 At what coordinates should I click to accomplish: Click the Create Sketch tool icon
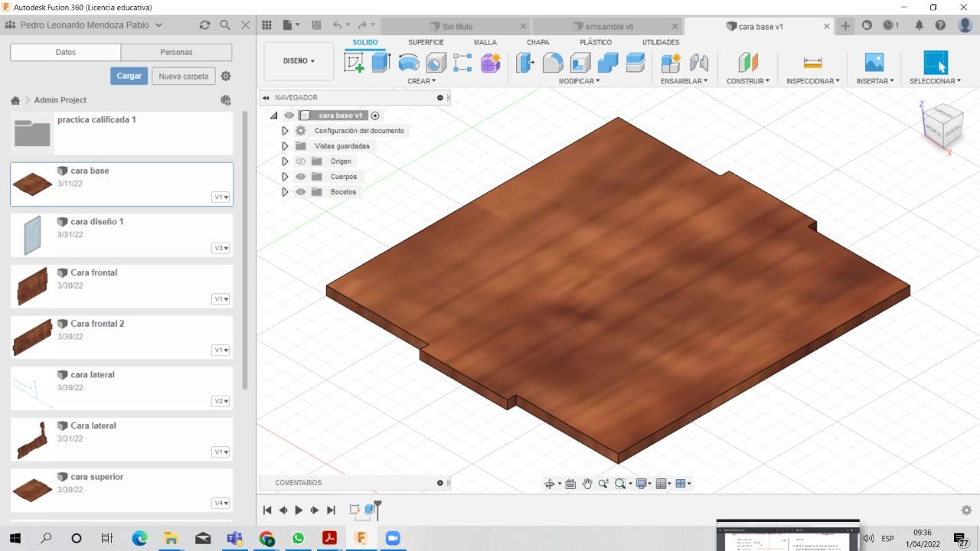click(x=354, y=63)
